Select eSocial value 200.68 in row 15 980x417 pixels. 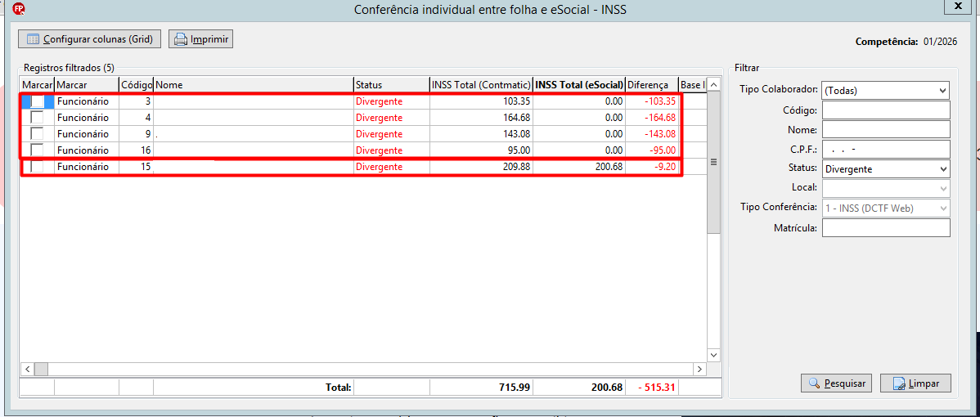coord(608,167)
